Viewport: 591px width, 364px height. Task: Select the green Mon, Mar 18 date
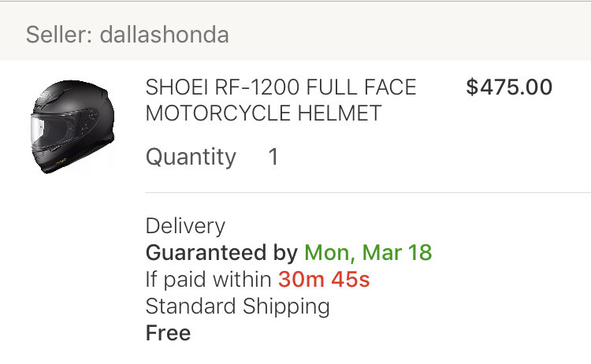pos(368,252)
